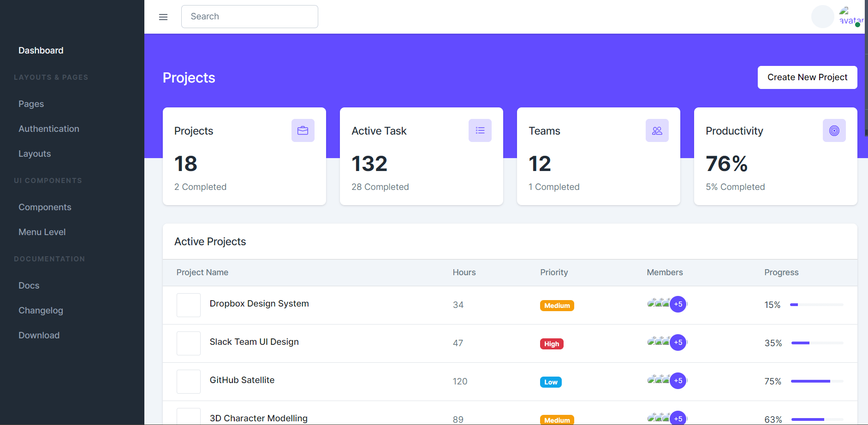Click the 5% Completed text

(735, 187)
